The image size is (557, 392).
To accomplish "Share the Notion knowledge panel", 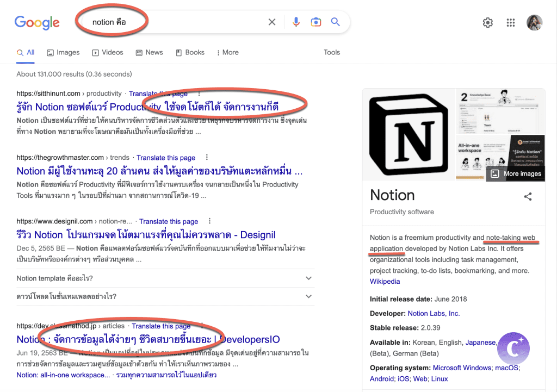I will (x=528, y=197).
